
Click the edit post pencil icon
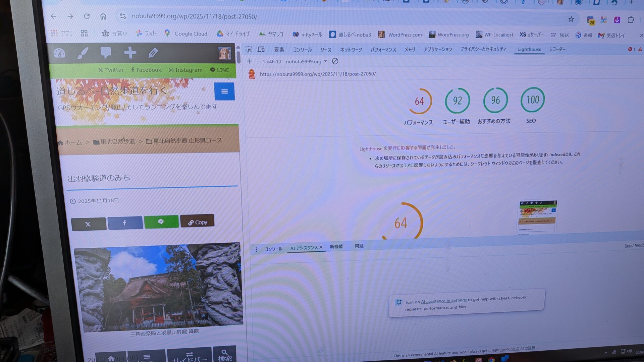(153, 53)
